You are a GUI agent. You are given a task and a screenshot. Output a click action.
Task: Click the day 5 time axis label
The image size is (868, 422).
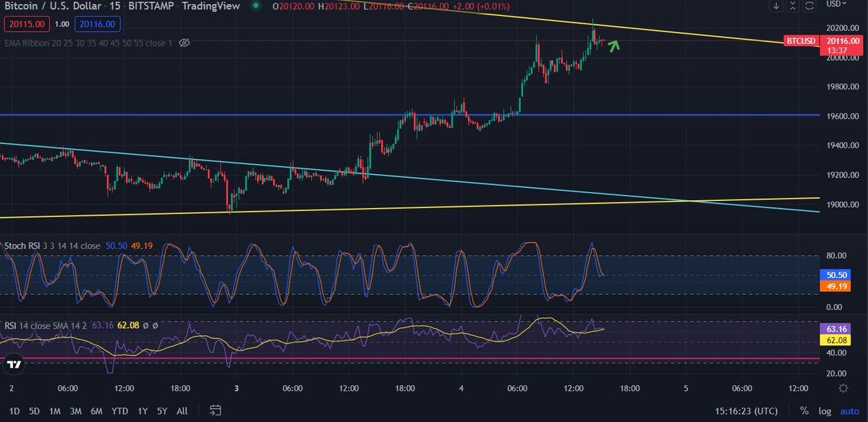point(686,388)
